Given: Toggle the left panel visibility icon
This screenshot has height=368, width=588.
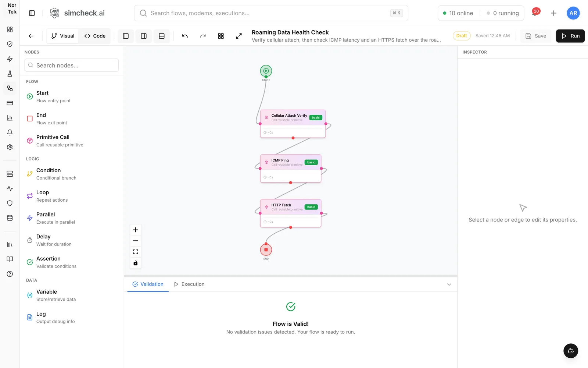Looking at the screenshot, I should point(126,36).
